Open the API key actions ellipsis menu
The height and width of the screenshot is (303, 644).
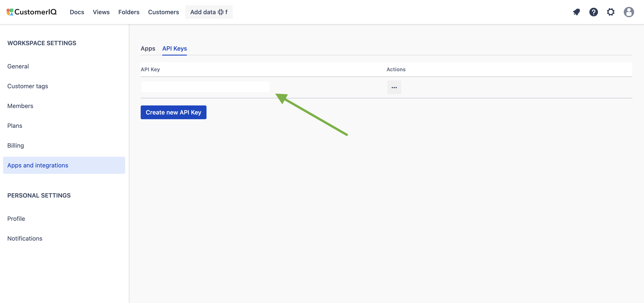pyautogui.click(x=394, y=87)
